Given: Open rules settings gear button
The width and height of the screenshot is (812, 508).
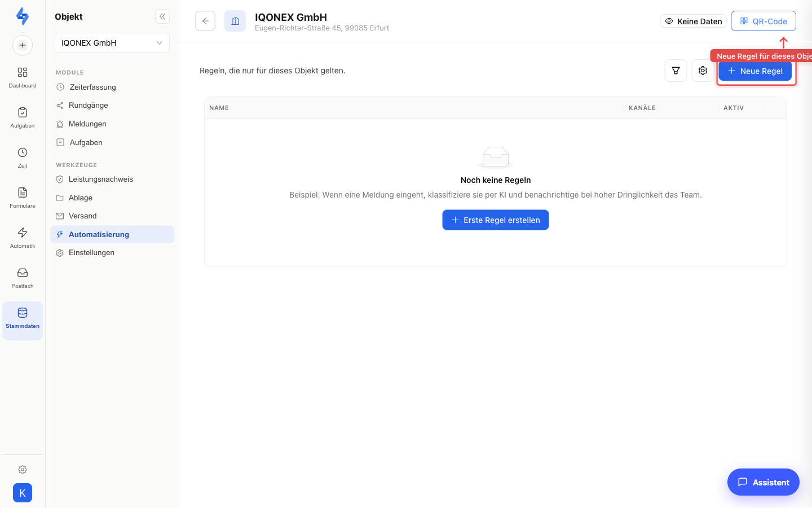Looking at the screenshot, I should [703, 71].
